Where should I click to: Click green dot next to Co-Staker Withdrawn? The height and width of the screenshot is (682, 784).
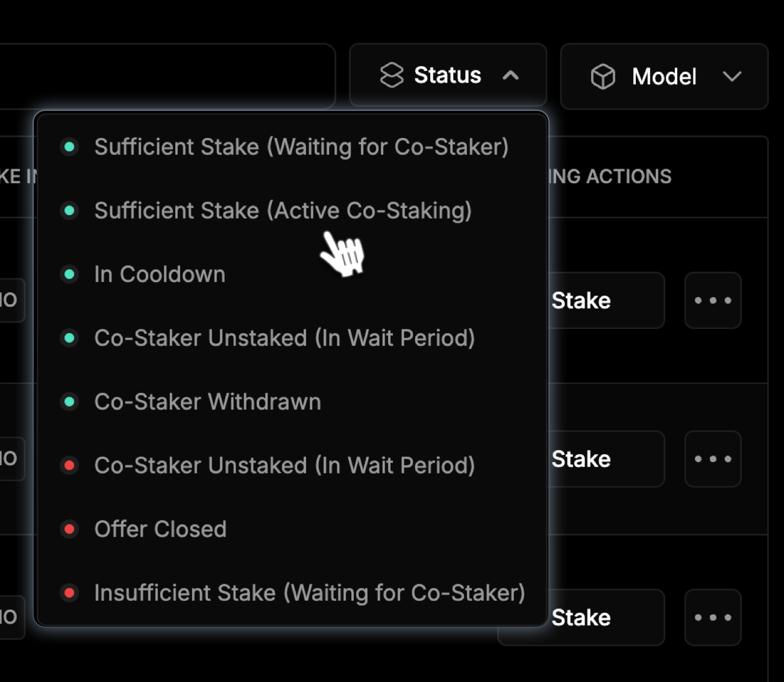click(69, 402)
